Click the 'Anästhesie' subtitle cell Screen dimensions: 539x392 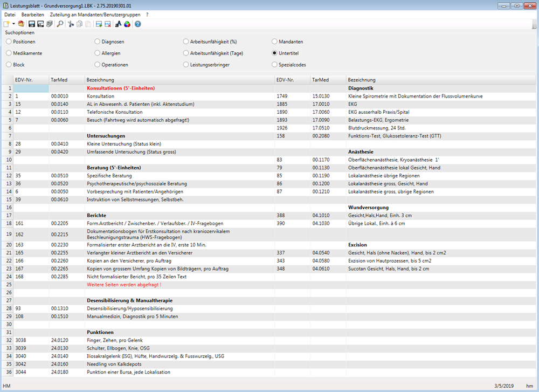(441, 152)
